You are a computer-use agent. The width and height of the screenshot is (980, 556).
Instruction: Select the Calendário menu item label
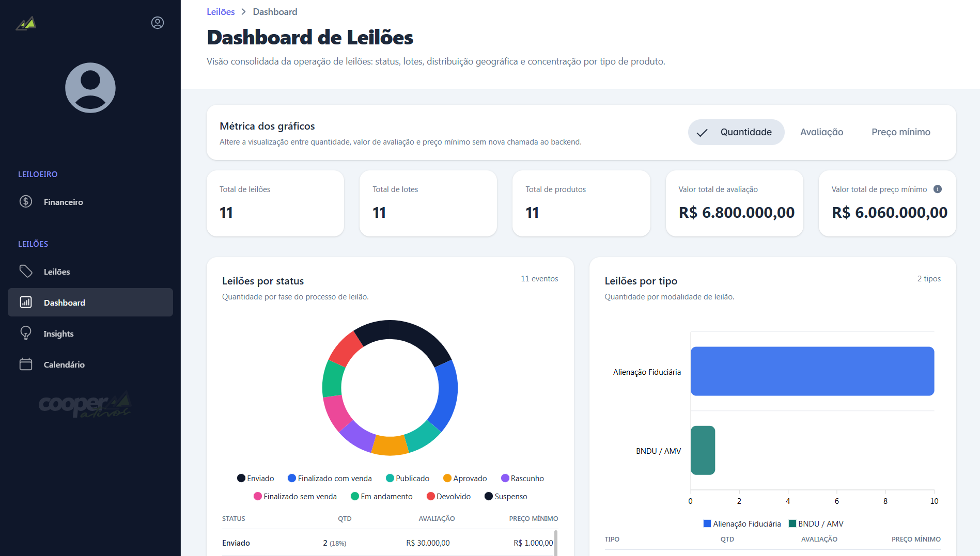(x=64, y=364)
